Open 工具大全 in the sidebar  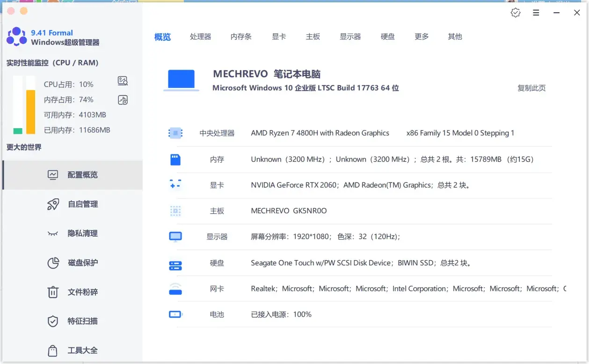(73, 350)
